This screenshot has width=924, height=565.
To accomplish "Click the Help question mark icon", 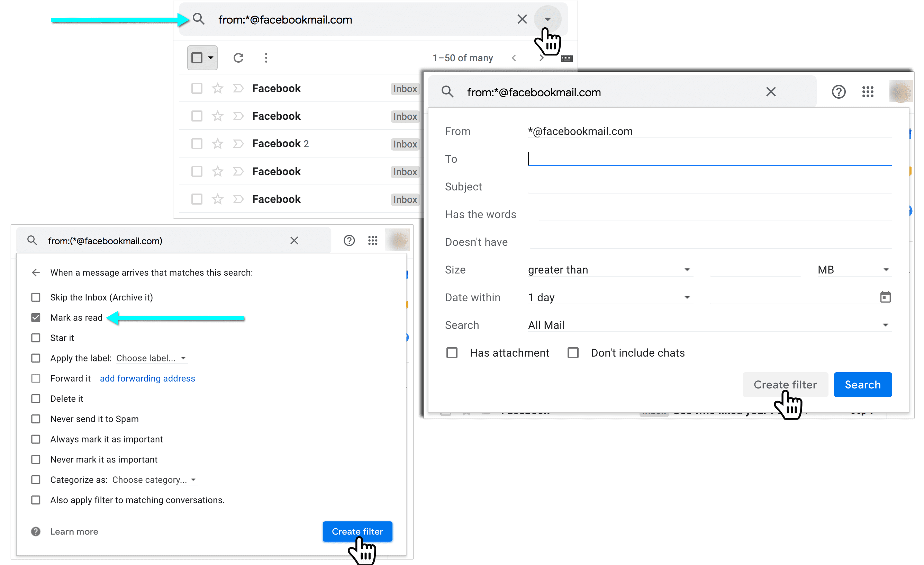I will coord(840,92).
